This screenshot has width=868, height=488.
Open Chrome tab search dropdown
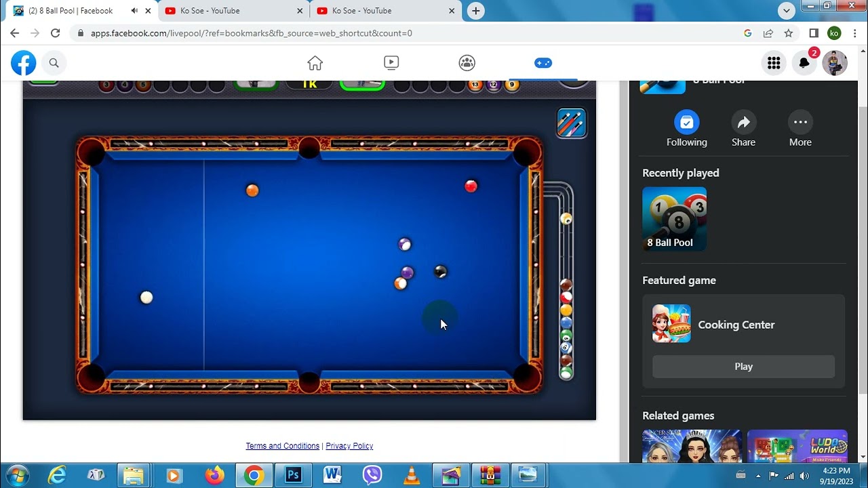787,11
